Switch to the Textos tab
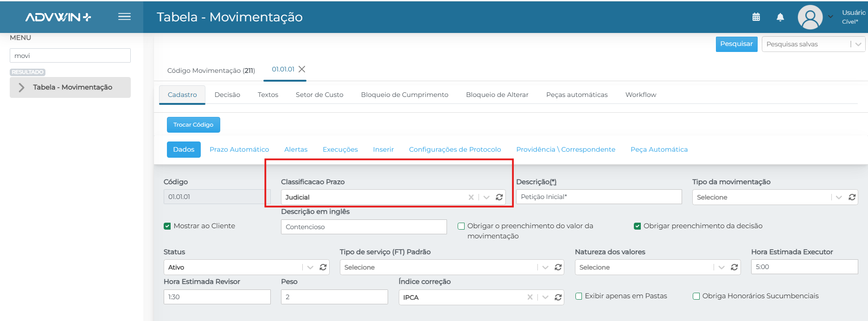The image size is (868, 321). pos(268,95)
